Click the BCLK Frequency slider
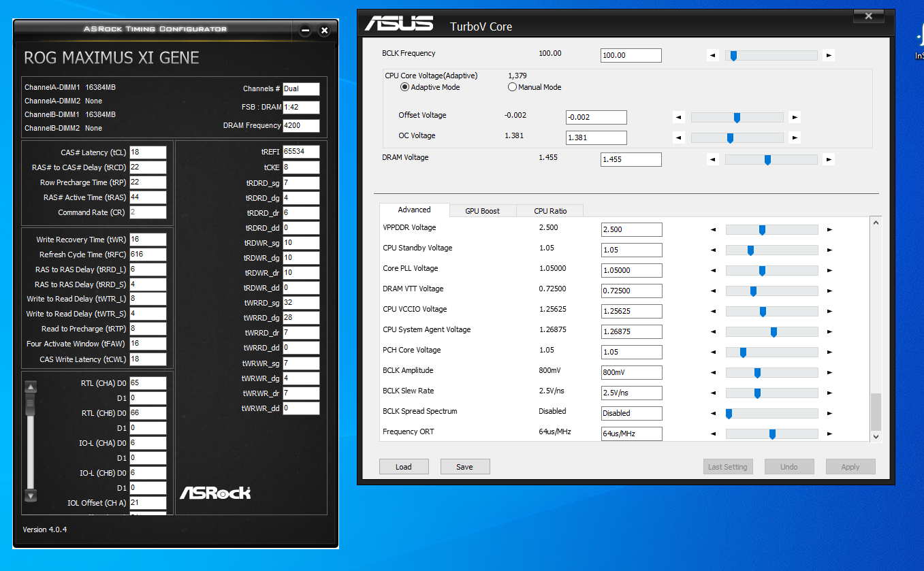 (771, 56)
